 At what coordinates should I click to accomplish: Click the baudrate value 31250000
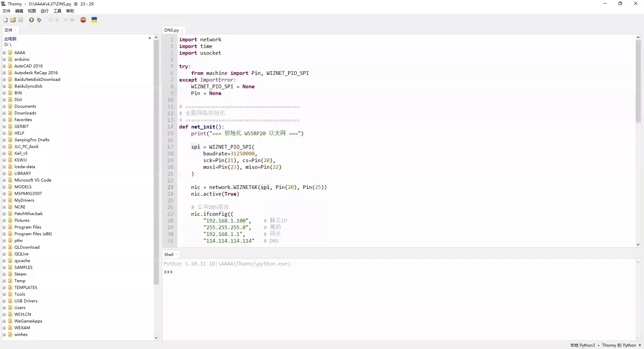(242, 154)
